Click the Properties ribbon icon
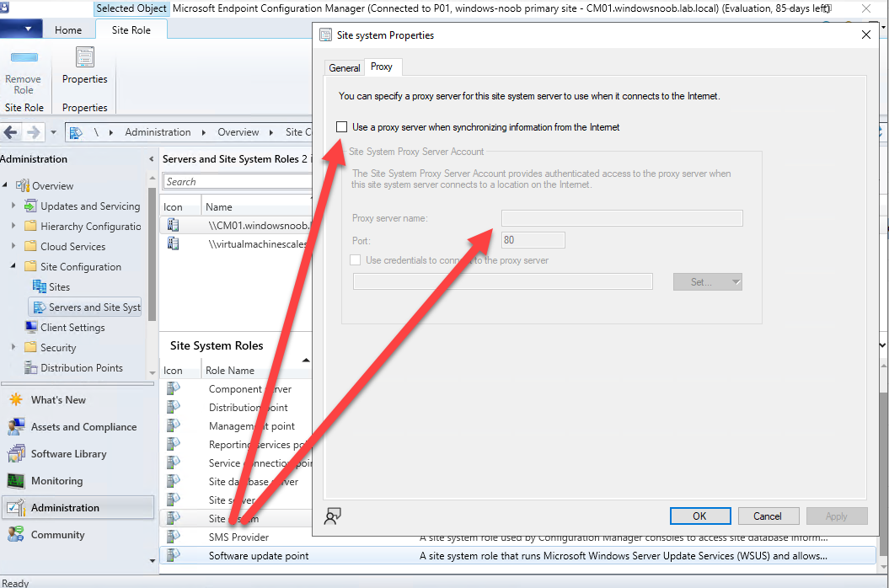 84,59
